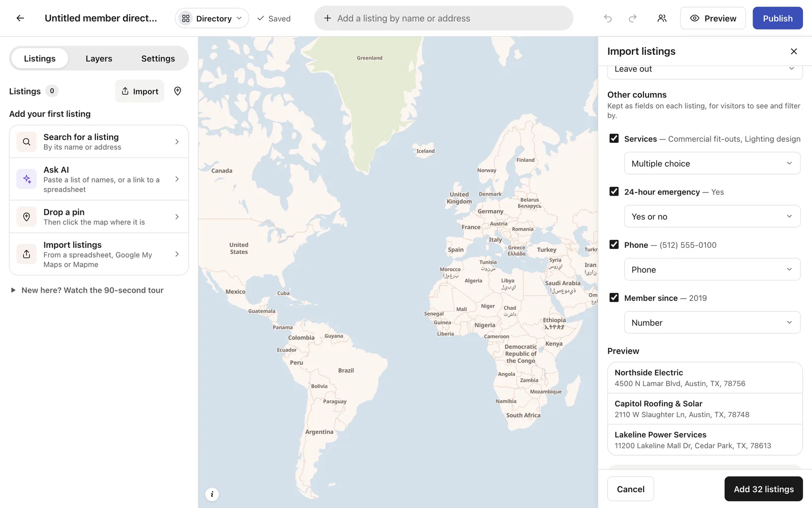Click the chevron on Search for a listing row
The height and width of the screenshot is (508, 812).
pyautogui.click(x=177, y=142)
